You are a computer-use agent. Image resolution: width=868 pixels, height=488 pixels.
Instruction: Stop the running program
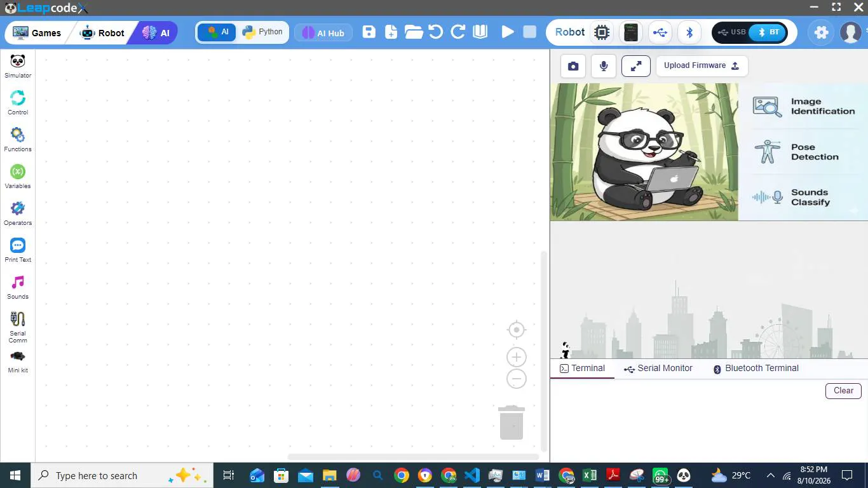click(530, 32)
